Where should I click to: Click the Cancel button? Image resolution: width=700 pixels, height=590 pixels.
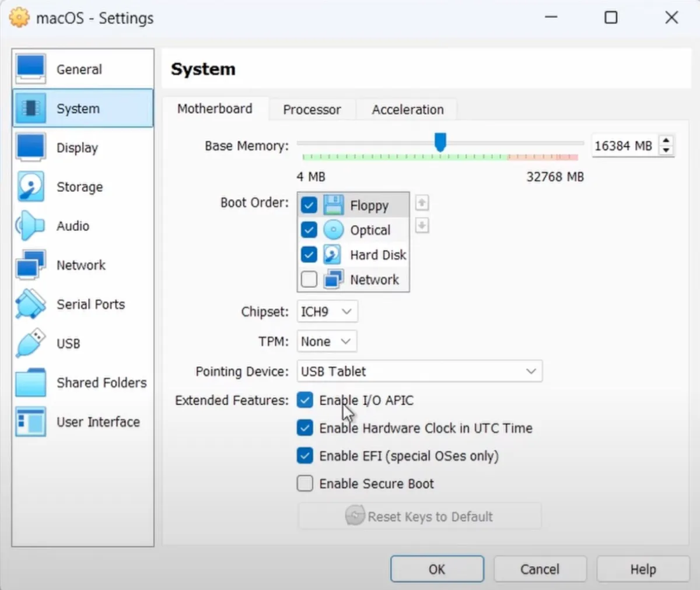[x=540, y=569]
